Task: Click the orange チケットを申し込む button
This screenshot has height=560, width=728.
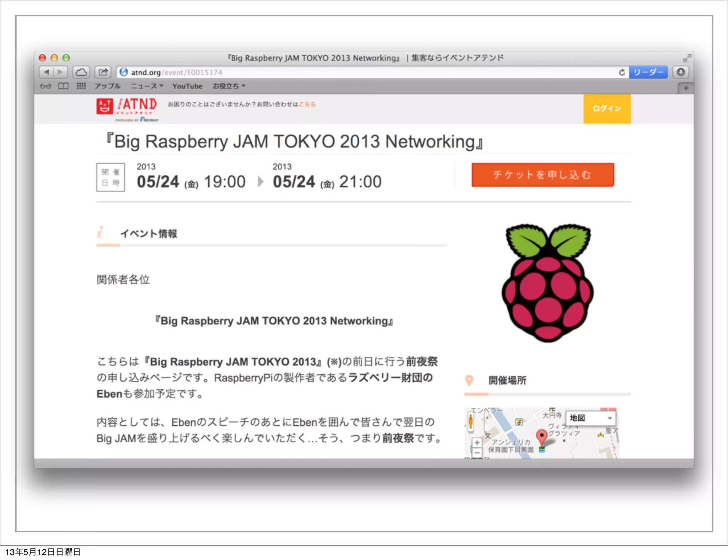Action: click(542, 175)
